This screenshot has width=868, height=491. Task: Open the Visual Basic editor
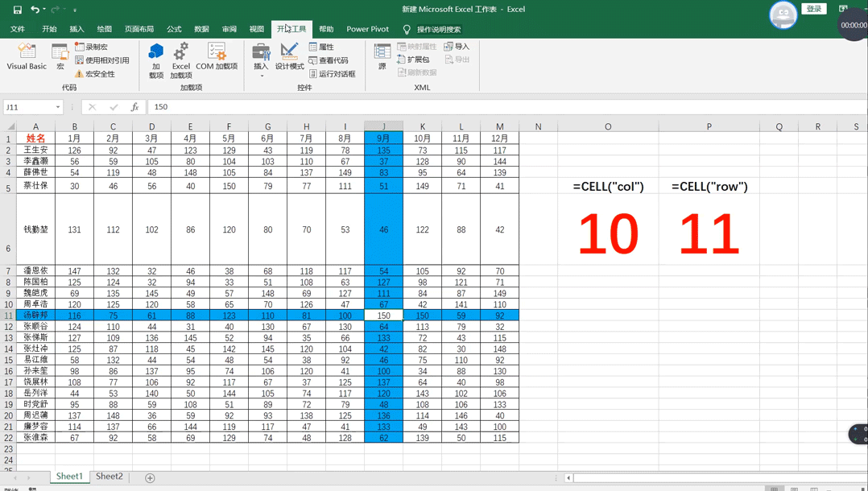tap(26, 57)
